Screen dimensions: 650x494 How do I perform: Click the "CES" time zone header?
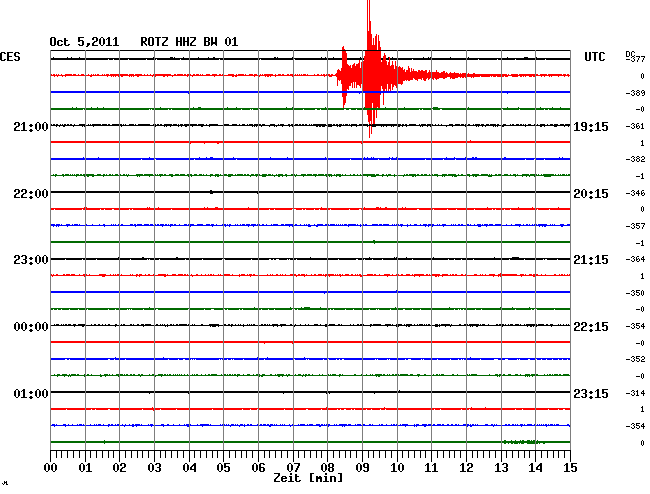coord(10,57)
